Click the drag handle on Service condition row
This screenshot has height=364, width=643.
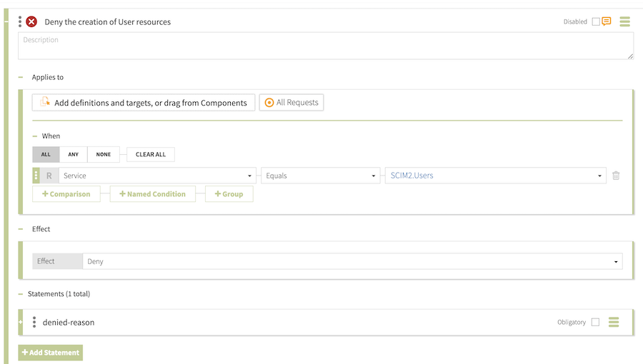click(x=36, y=176)
